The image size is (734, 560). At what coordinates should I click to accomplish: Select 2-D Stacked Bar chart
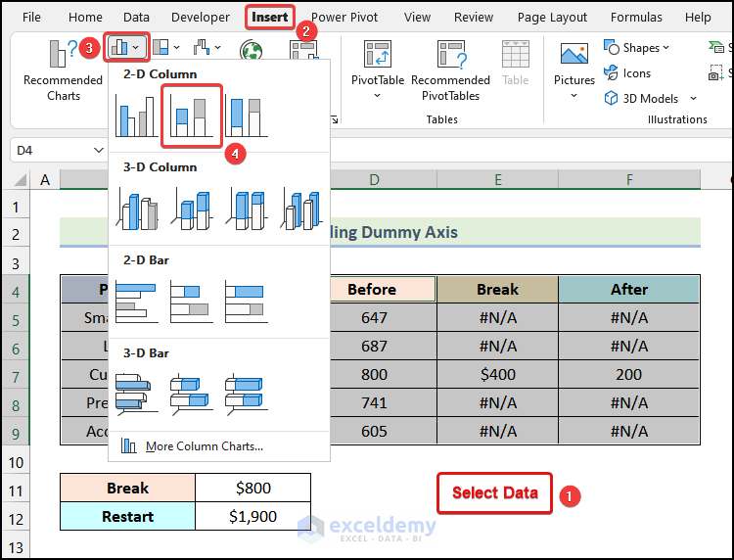point(192,302)
